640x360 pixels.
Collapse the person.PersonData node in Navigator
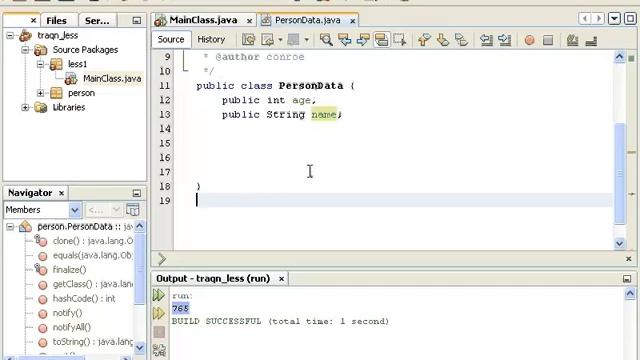click(10, 227)
